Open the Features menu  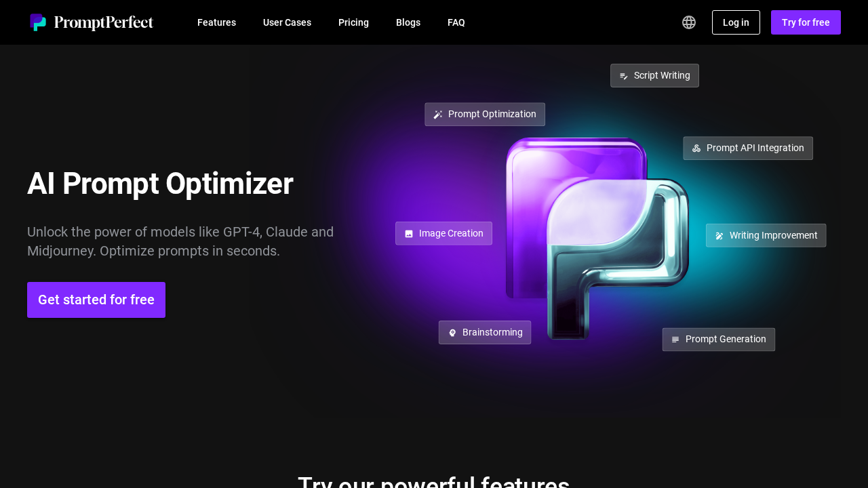(x=216, y=22)
